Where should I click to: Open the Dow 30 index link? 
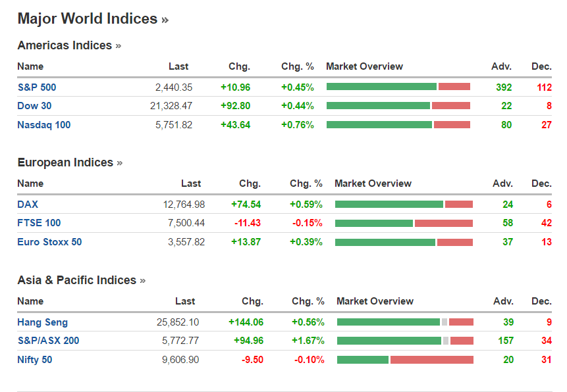(34, 106)
